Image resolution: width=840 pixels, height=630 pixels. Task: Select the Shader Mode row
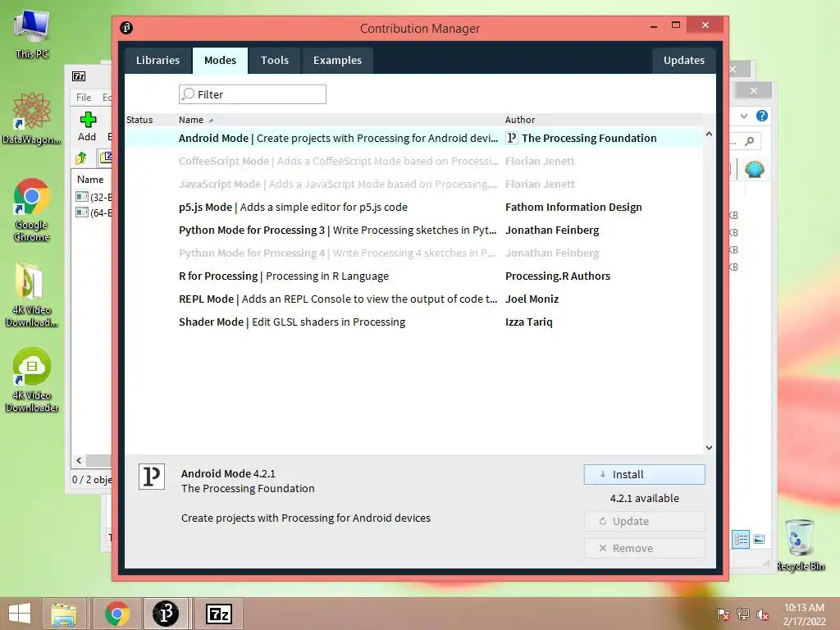click(x=413, y=322)
